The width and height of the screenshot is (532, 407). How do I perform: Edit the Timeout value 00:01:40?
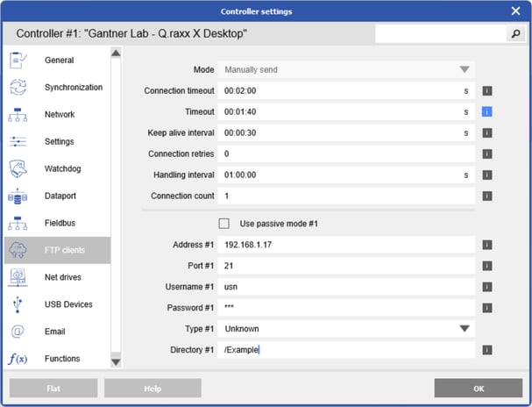[x=346, y=111]
